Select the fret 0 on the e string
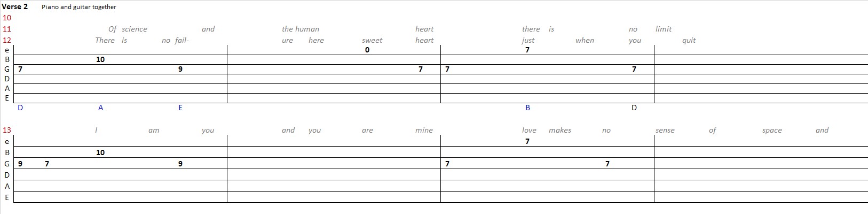Viewport: 868px width, 214px height. pos(367,50)
